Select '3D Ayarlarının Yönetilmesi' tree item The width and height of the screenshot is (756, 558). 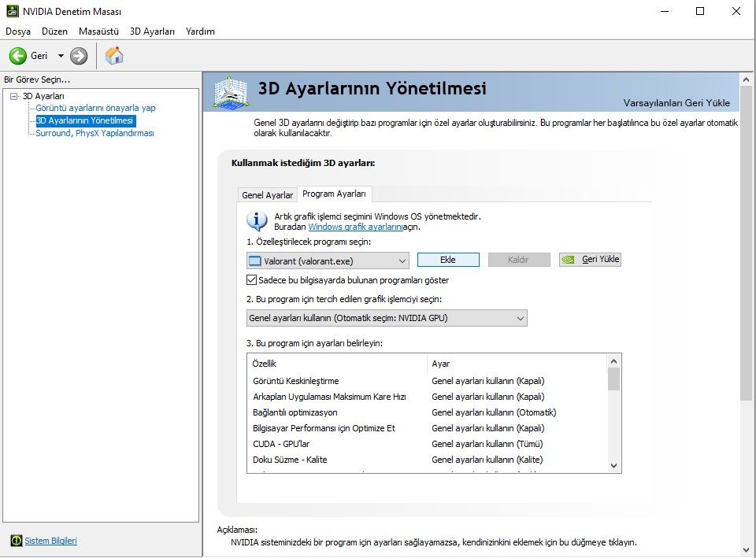coord(85,120)
